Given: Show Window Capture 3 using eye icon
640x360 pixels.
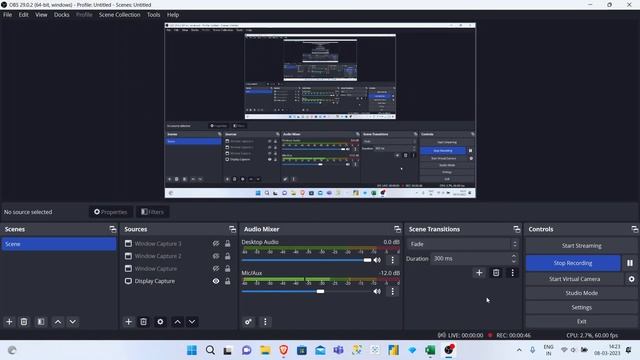Looking at the screenshot, I should [216, 244].
